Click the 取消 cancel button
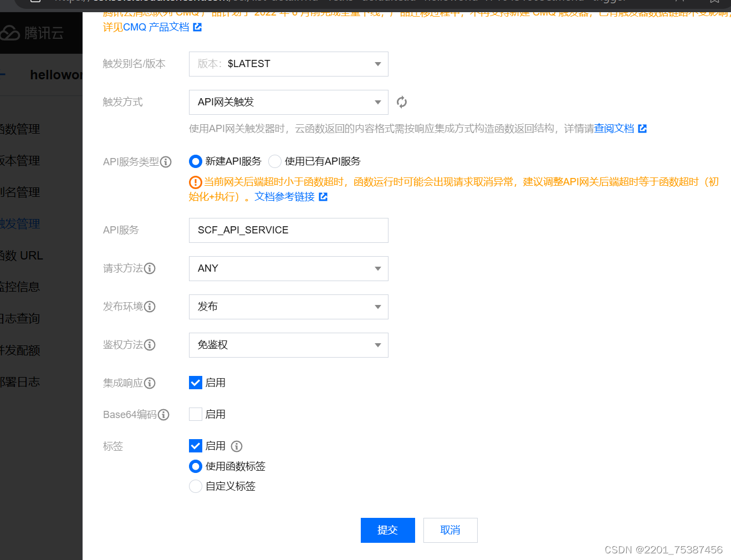The height and width of the screenshot is (560, 731). point(451,531)
